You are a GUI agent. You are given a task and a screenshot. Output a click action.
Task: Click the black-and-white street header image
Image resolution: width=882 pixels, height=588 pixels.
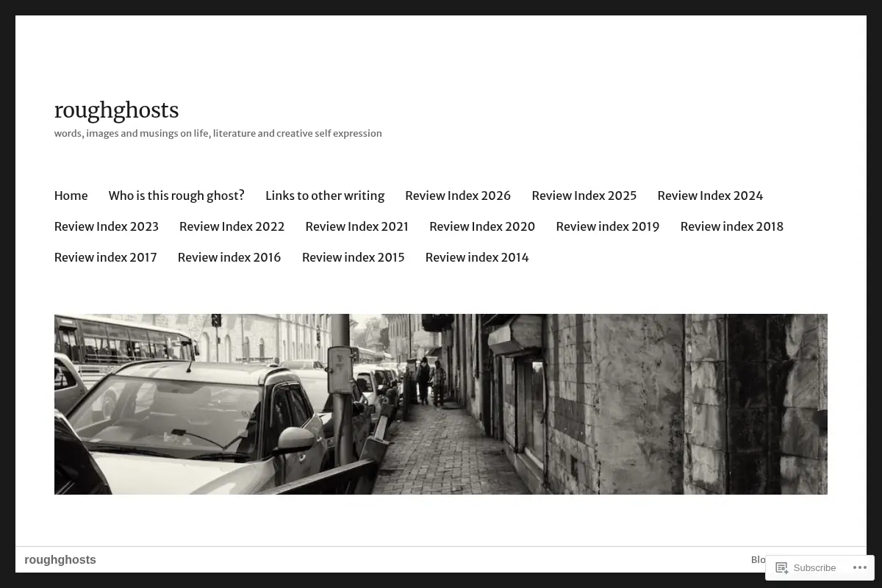[441, 404]
